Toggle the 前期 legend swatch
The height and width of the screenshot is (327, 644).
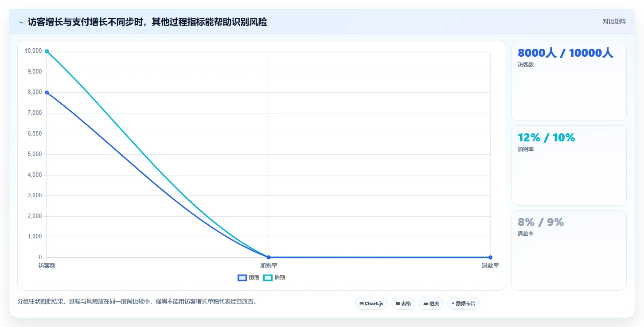click(x=242, y=278)
